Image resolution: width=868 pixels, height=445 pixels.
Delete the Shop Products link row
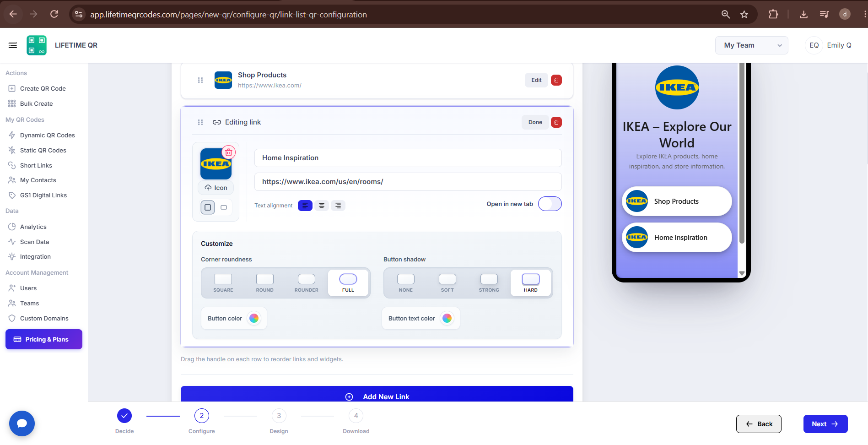pyautogui.click(x=556, y=80)
